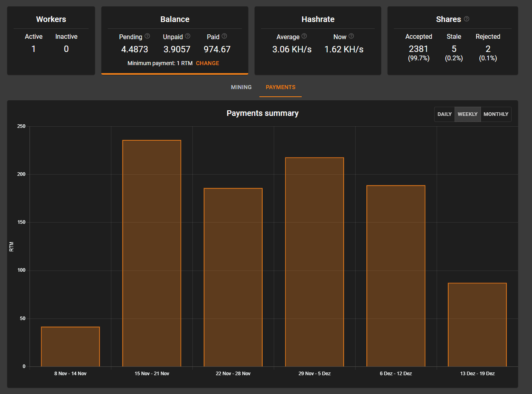The image size is (532, 394).
Task: Click the (99.7%) accepted percentage
Action: [x=419, y=58]
